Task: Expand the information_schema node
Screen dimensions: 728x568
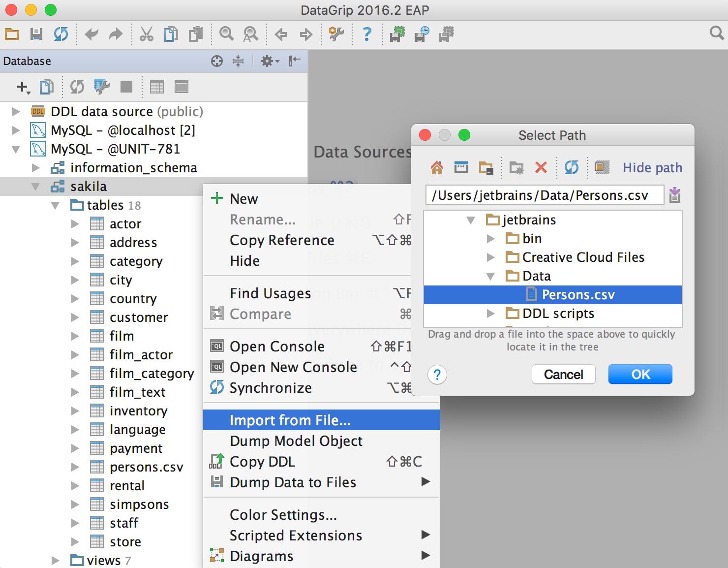Action: pyautogui.click(x=35, y=168)
